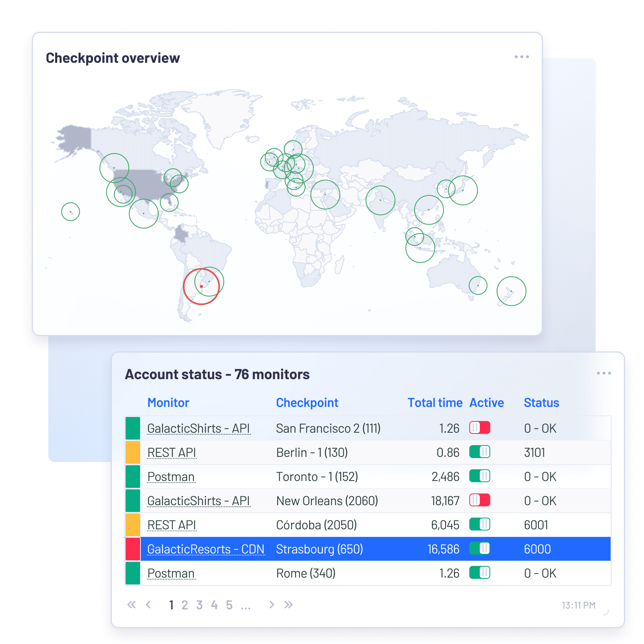
Task: Disable the Berlin - 1 monitor toggle
Action: click(x=479, y=452)
